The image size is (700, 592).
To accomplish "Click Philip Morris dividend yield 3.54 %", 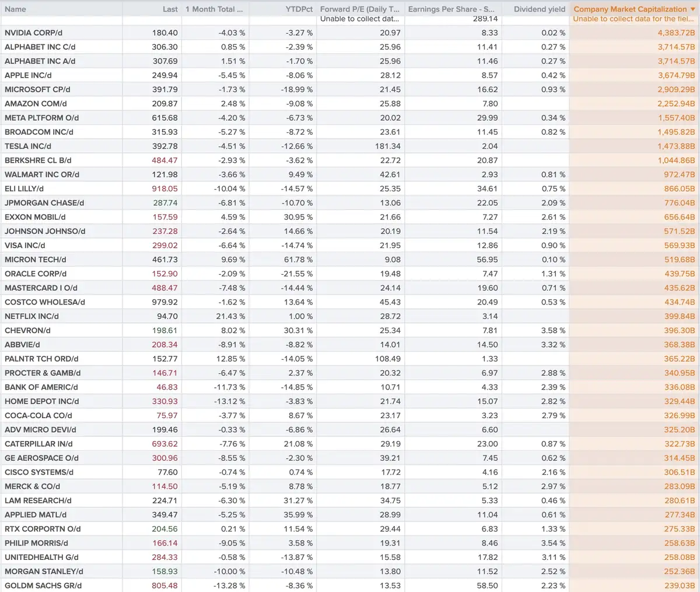I will coord(554,543).
